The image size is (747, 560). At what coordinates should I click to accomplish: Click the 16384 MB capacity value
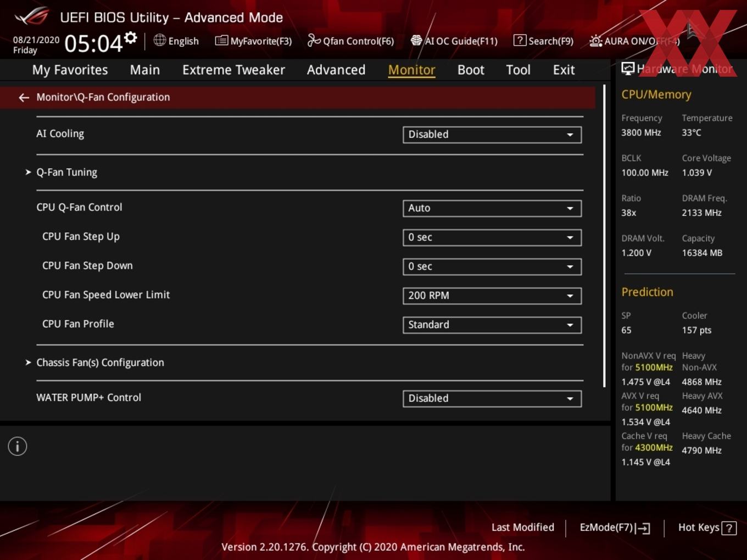702,253
